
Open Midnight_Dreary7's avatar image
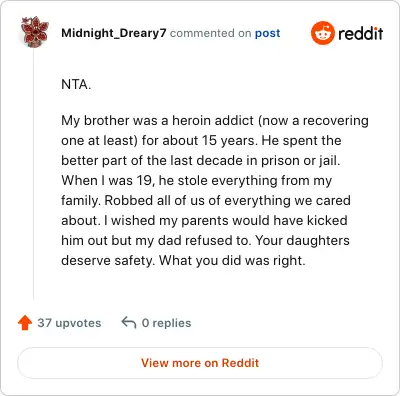34,32
